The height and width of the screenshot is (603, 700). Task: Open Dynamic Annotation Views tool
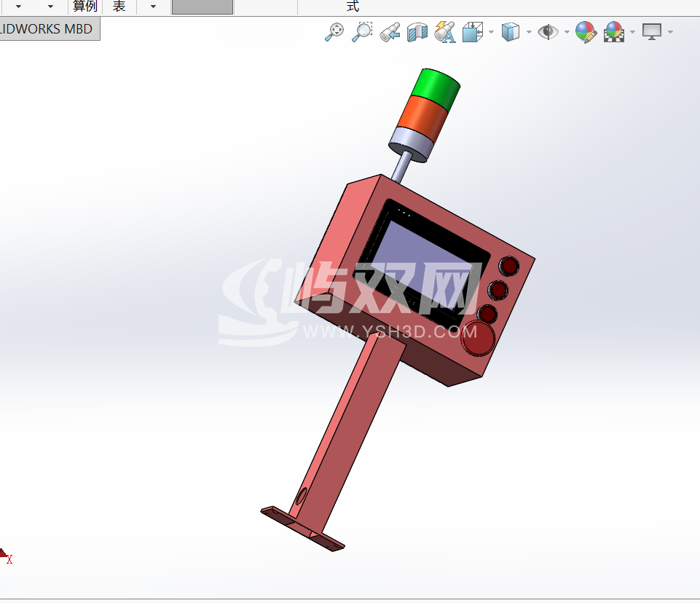(445, 32)
